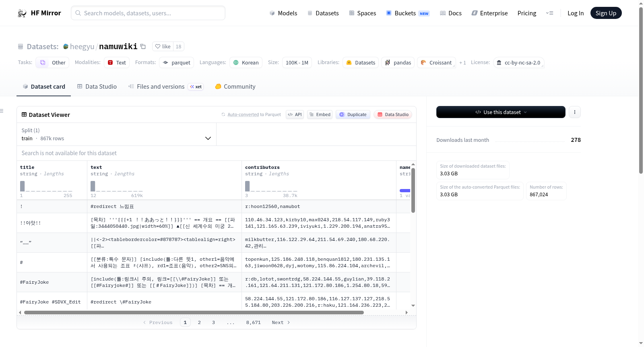This screenshot has height=347, width=644.
Task: Click the #FairyJoke title cell
Action: pyautogui.click(x=52, y=282)
